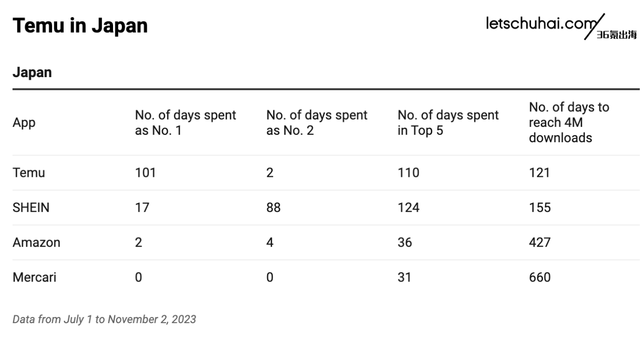644x337 pixels.
Task: Click "No. of days spent in Top 5" header
Action: click(x=448, y=123)
